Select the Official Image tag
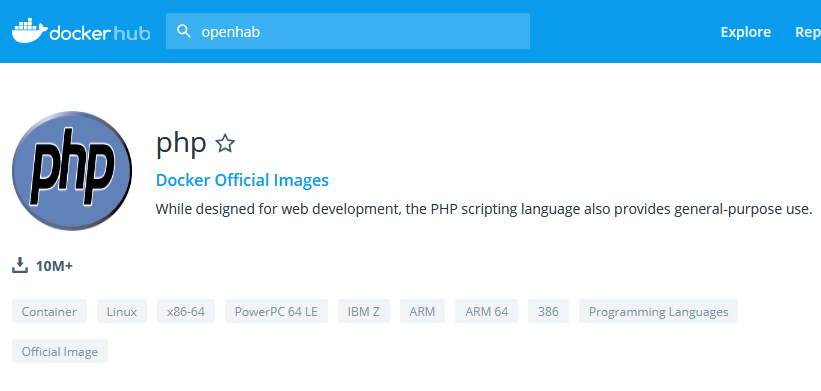 tap(60, 351)
